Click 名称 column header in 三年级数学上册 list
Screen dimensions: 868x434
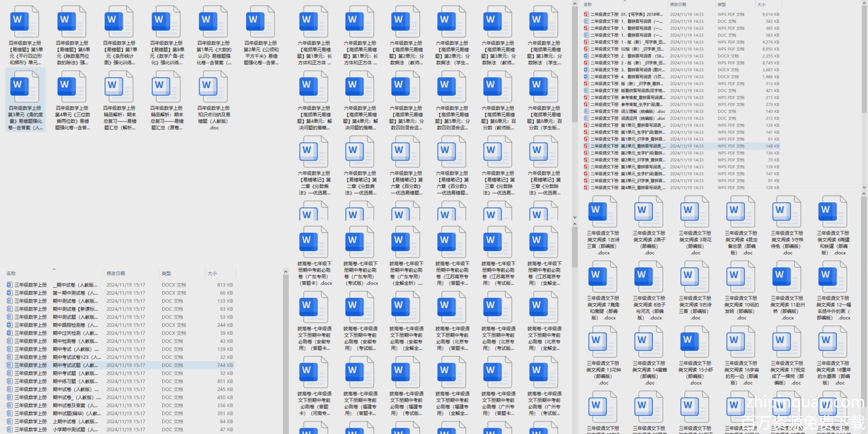tap(11, 273)
